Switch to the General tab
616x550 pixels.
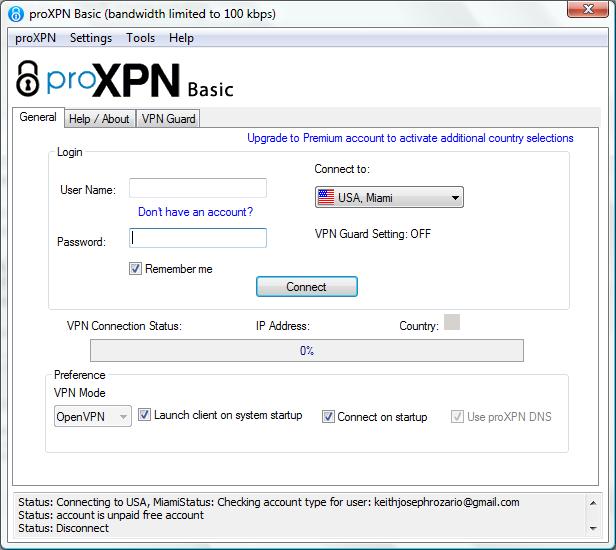click(38, 117)
